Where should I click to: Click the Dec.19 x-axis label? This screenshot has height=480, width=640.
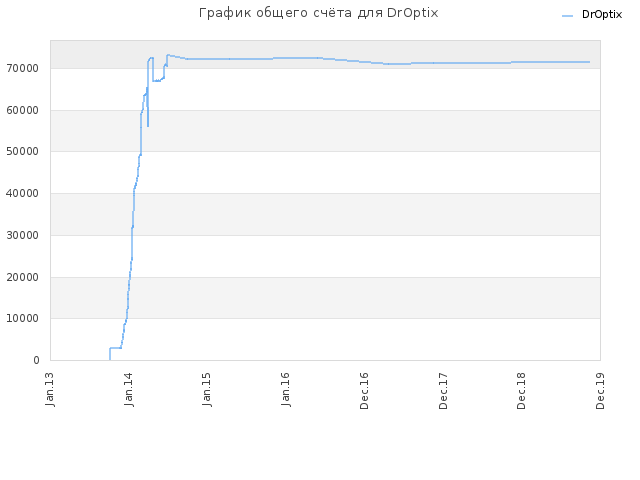coord(600,391)
